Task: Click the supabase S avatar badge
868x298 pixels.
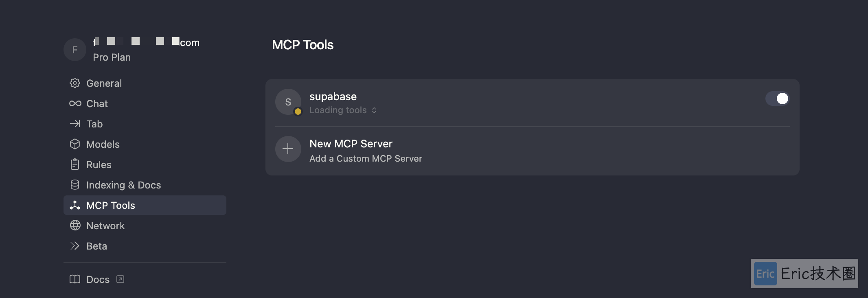Action: 288,102
